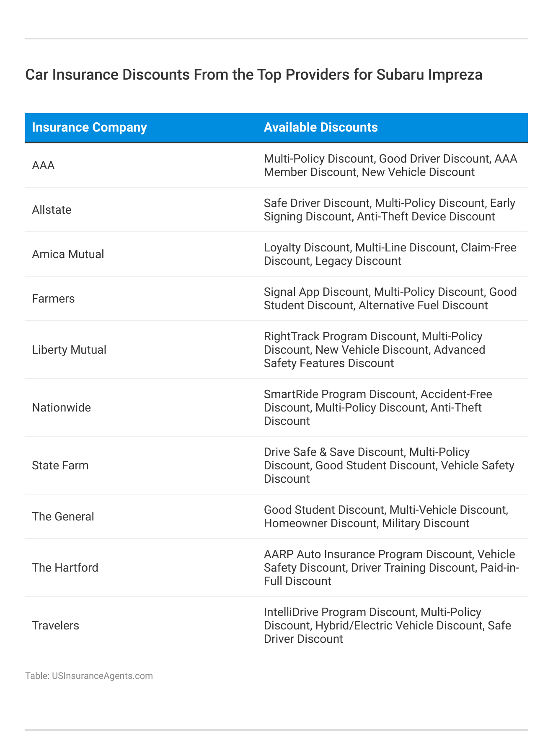Click the Liberty Mutual company name
This screenshot has width=553, height=756.
[x=69, y=350]
